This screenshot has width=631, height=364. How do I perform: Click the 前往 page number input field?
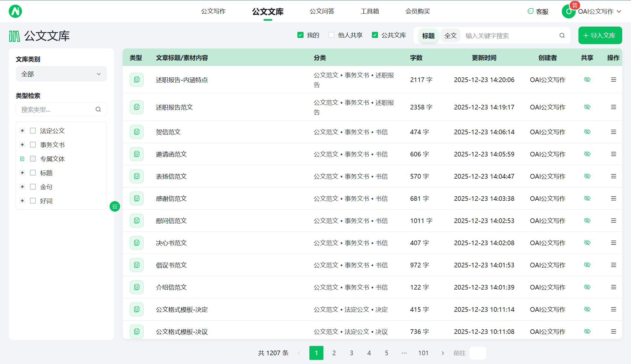(478, 353)
